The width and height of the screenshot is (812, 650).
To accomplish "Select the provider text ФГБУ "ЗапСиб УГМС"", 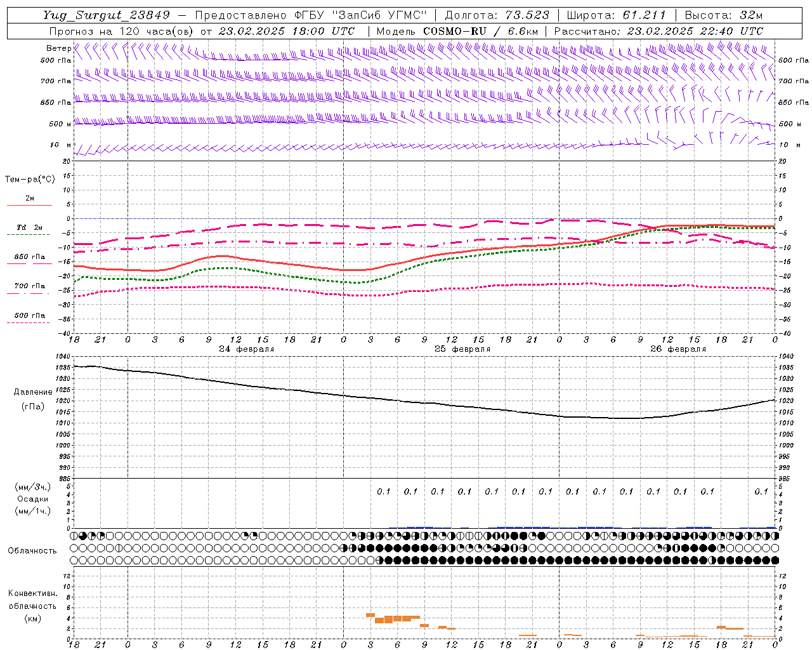I will point(361,15).
